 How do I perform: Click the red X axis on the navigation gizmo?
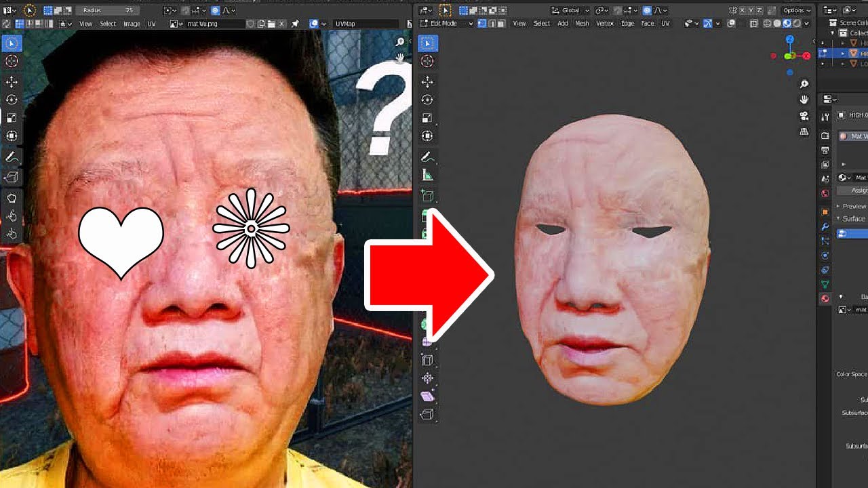pos(806,56)
